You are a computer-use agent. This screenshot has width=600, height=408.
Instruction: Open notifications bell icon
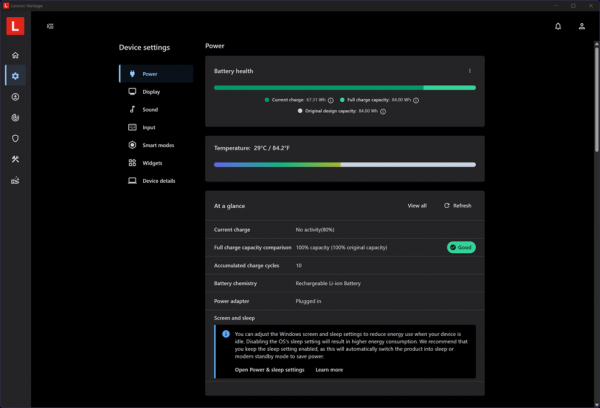coord(558,26)
